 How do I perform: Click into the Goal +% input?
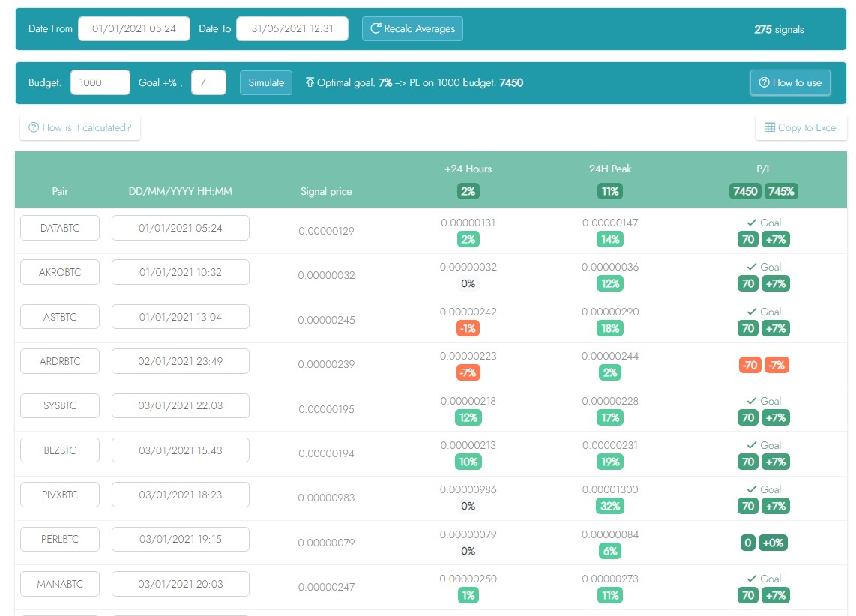(x=208, y=82)
